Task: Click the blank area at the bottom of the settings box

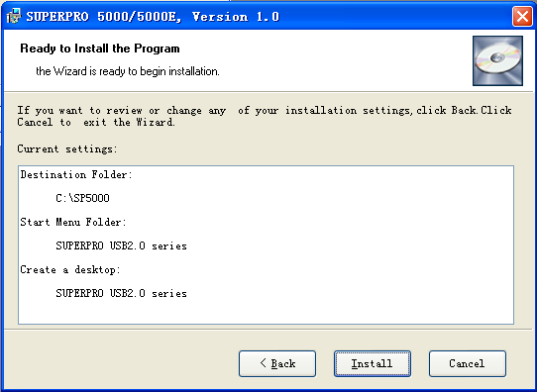Action: click(266, 312)
